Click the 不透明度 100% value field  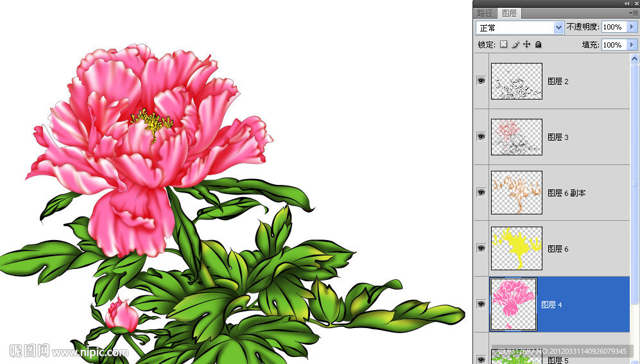point(614,27)
